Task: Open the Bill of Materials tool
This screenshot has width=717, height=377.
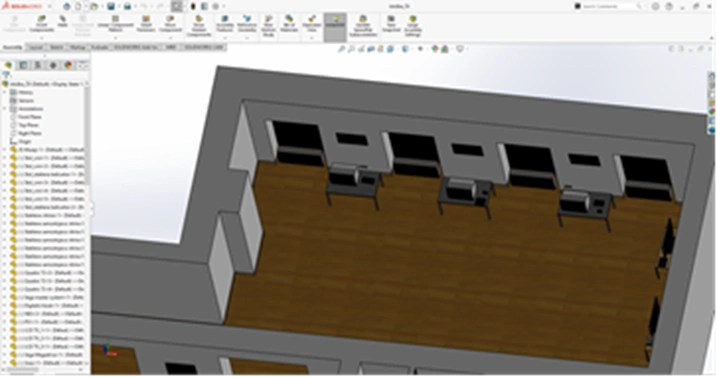Action: [x=289, y=24]
